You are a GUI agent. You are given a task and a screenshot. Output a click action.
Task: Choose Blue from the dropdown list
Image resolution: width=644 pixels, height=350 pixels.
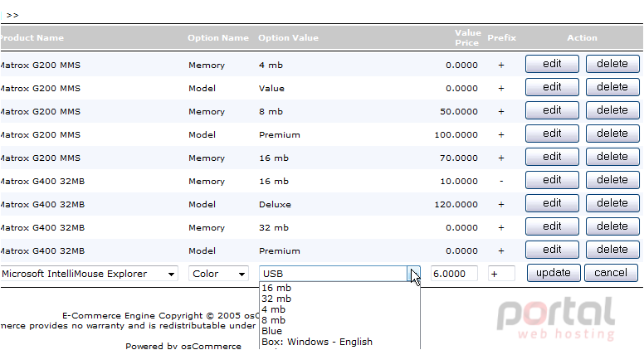click(339, 331)
